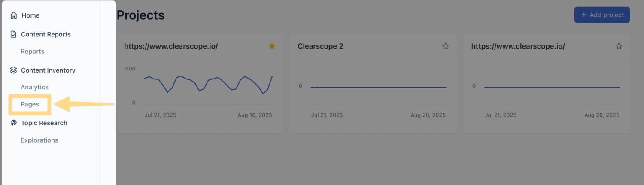This screenshot has height=185, width=644.
Task: Open the Clearscope 2 project title
Action: 320,46
